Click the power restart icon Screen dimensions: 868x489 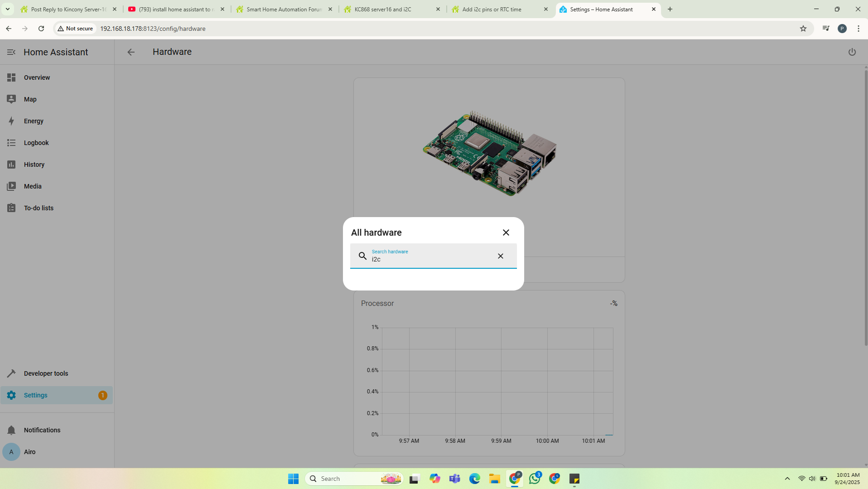852,52
